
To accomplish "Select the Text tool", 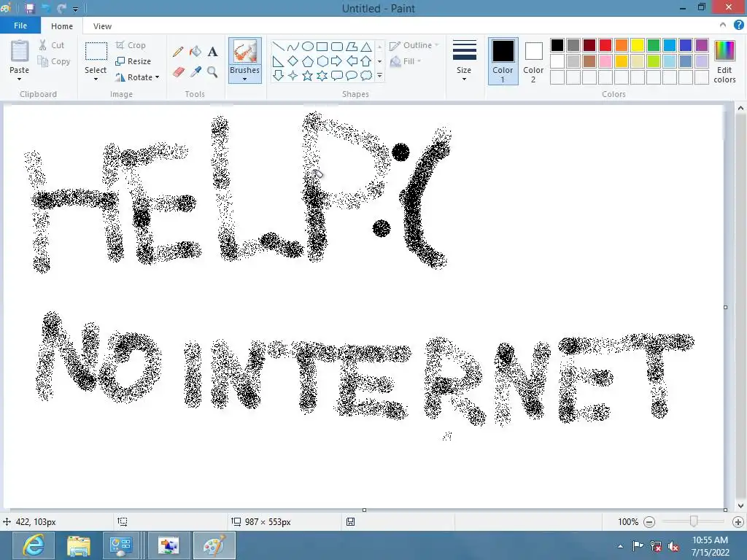I will [x=212, y=52].
